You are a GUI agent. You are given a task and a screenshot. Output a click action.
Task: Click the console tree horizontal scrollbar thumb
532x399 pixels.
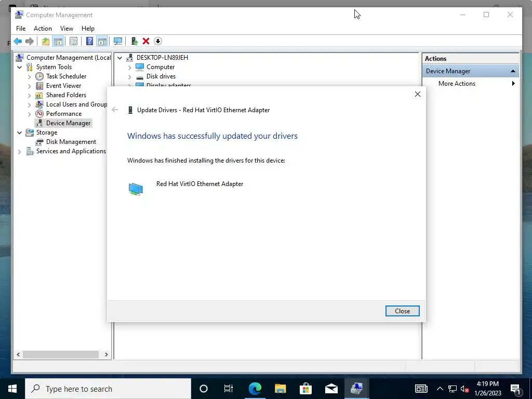tap(61, 354)
